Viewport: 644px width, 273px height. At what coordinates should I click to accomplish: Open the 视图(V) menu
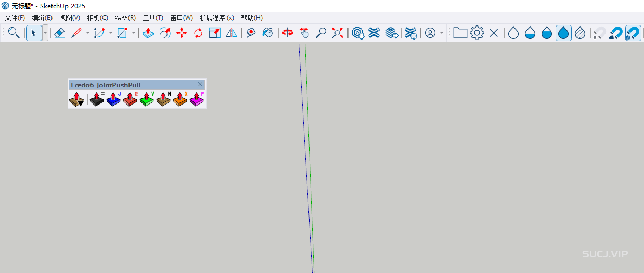point(70,18)
